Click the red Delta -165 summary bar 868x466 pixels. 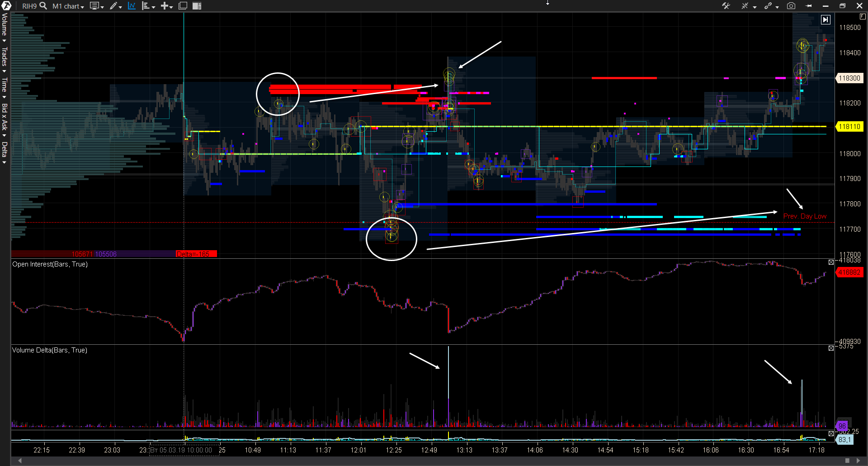pos(197,254)
